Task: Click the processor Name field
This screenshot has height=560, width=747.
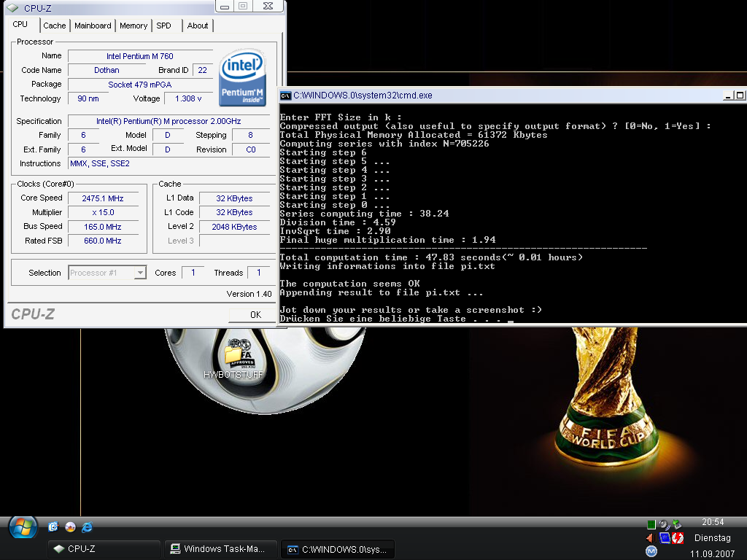Action: click(x=140, y=56)
